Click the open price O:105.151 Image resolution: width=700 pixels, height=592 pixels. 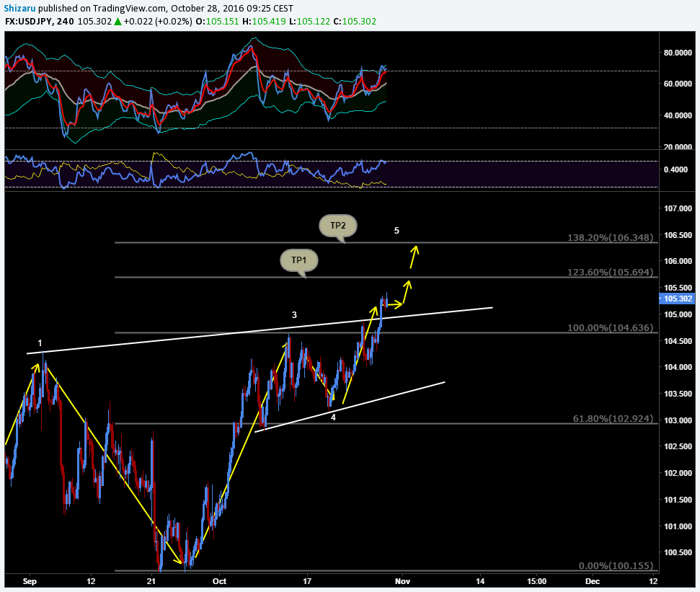pos(217,22)
